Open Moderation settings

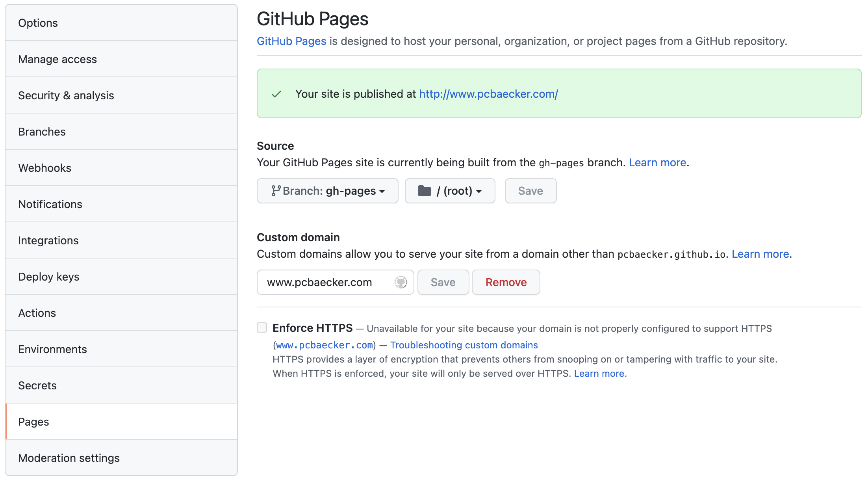click(121, 458)
